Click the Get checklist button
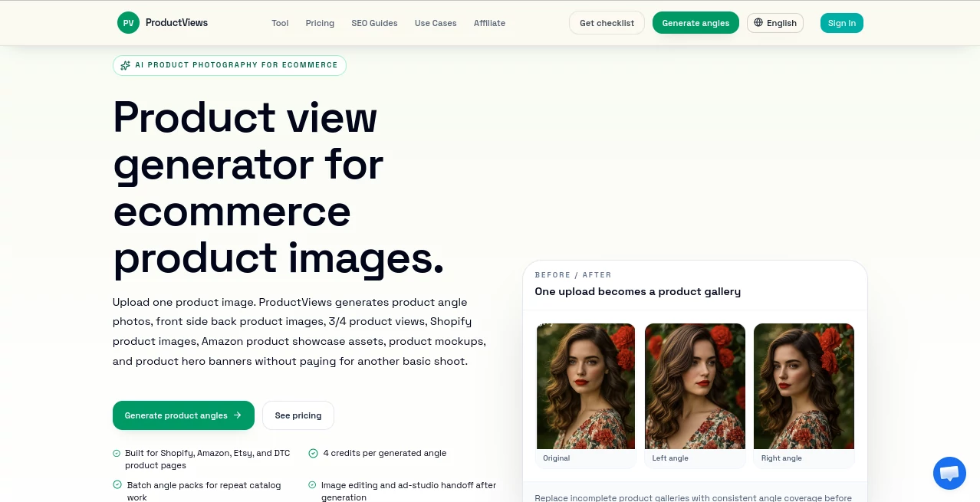 (607, 23)
